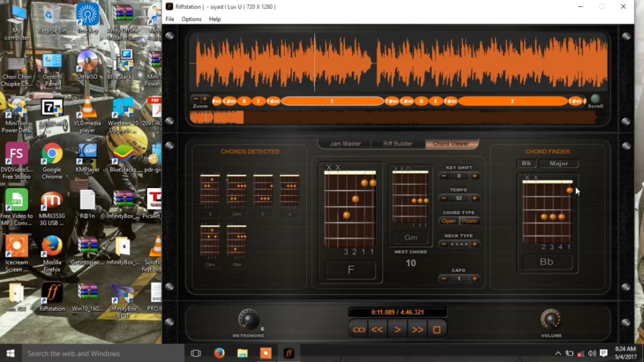The height and width of the screenshot is (362, 644).
Task: Click Task View on the taskbar
Action: tap(196, 353)
